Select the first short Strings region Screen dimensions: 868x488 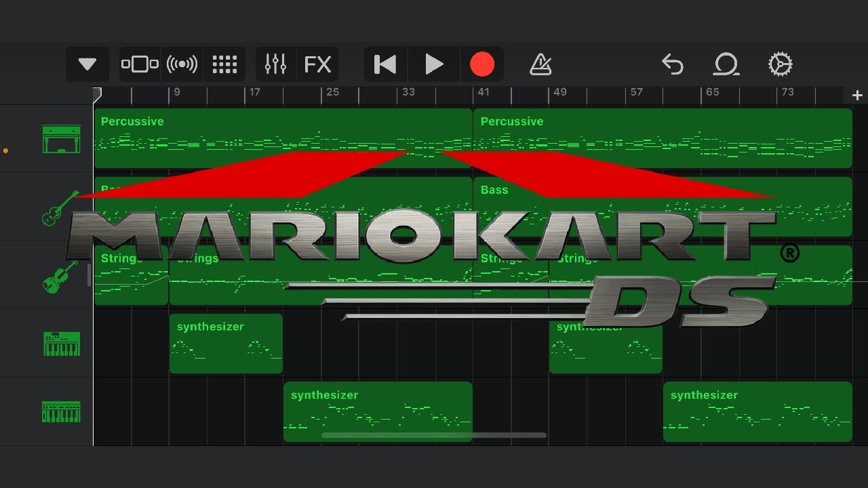[131, 275]
